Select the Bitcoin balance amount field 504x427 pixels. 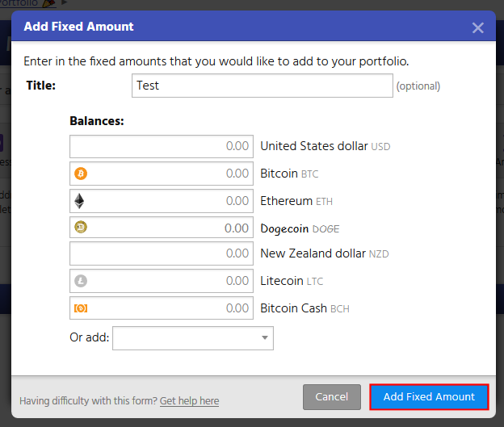point(170,174)
